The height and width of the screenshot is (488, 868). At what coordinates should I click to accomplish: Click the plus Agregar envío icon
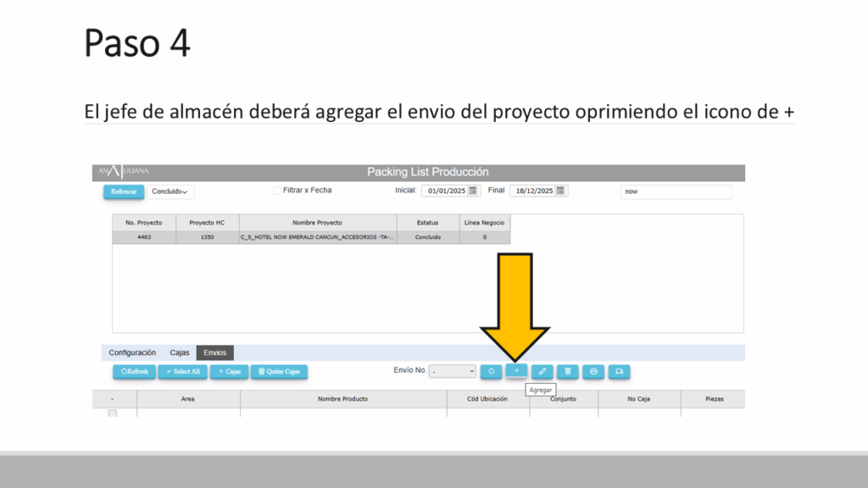click(516, 371)
